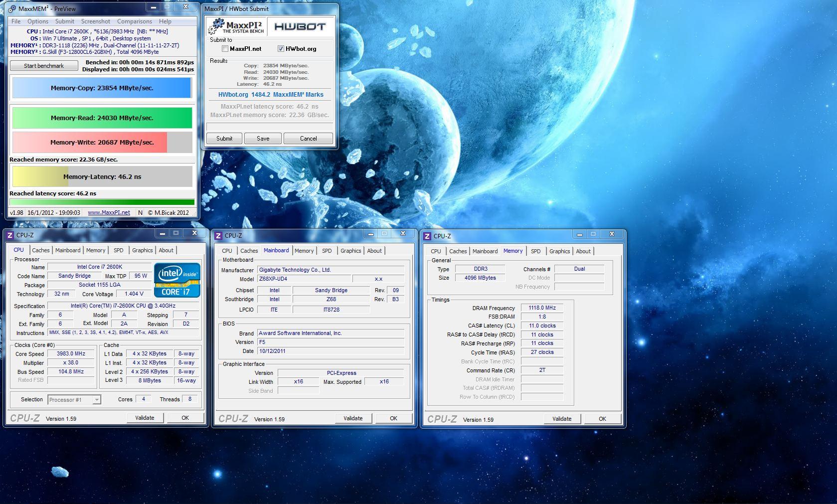Click the empty text field in HWbot Submit dialog
This screenshot has height=504, width=837.
pyautogui.click(x=270, y=126)
